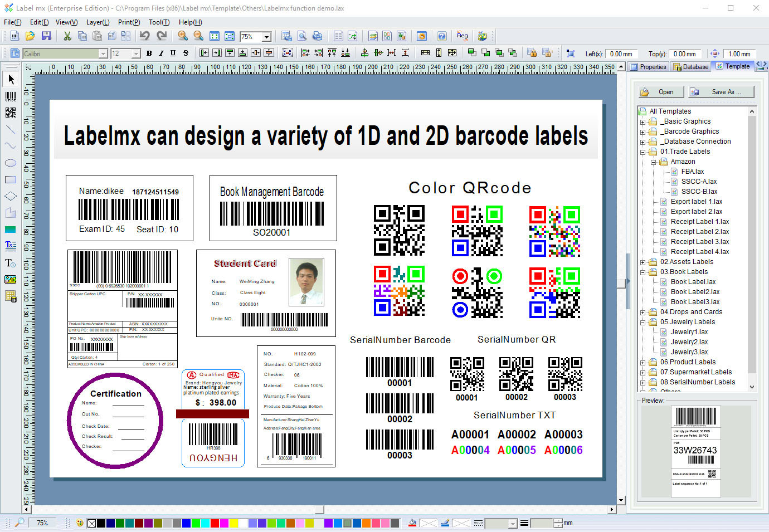Select the Jewelry2.lax template

coord(689,342)
